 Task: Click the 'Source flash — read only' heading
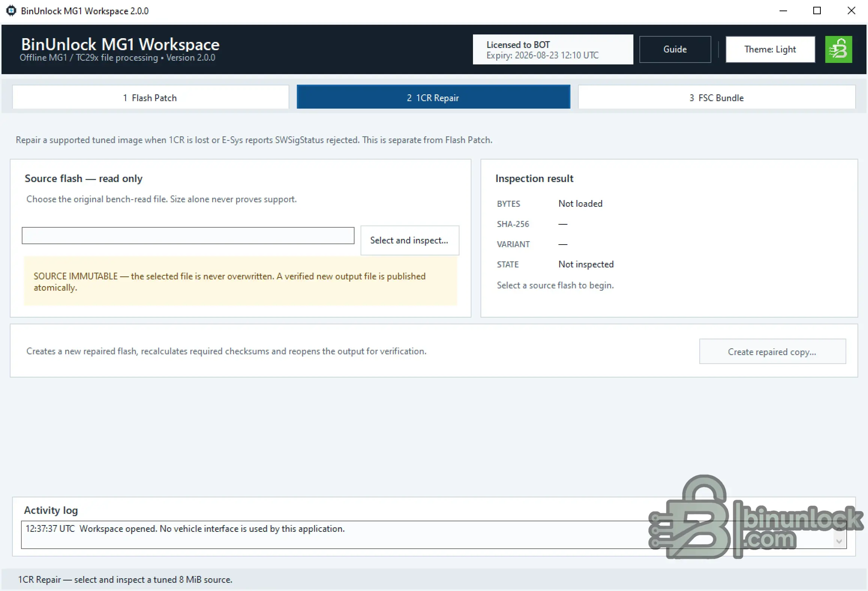click(x=84, y=179)
